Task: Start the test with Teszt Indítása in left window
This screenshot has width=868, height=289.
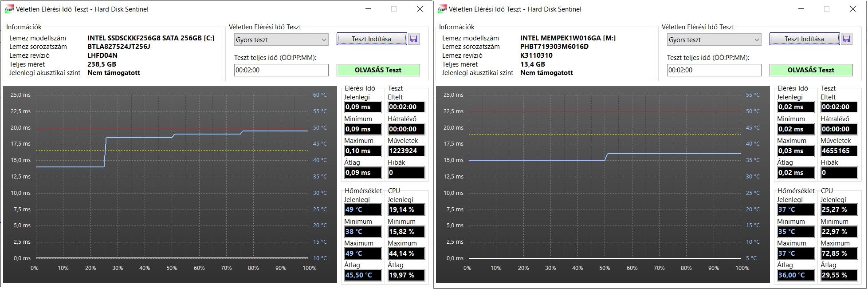Action: click(x=371, y=39)
